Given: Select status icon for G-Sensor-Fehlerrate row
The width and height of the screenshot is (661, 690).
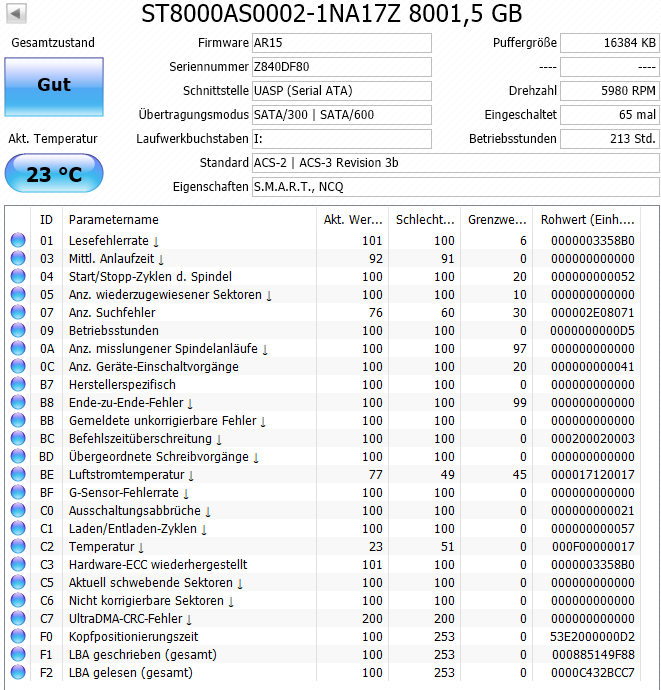Looking at the screenshot, I should (18, 492).
